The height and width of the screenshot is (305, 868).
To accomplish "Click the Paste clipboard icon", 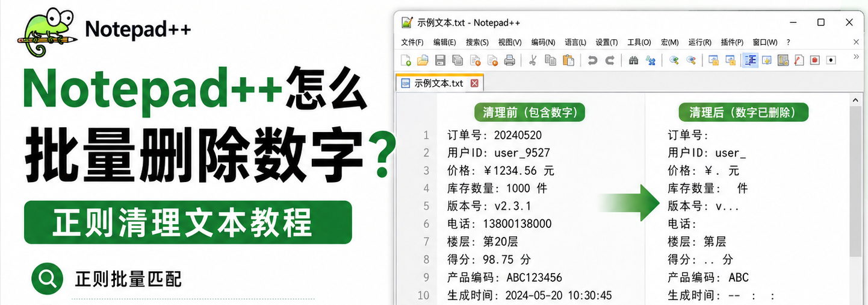I will point(568,60).
